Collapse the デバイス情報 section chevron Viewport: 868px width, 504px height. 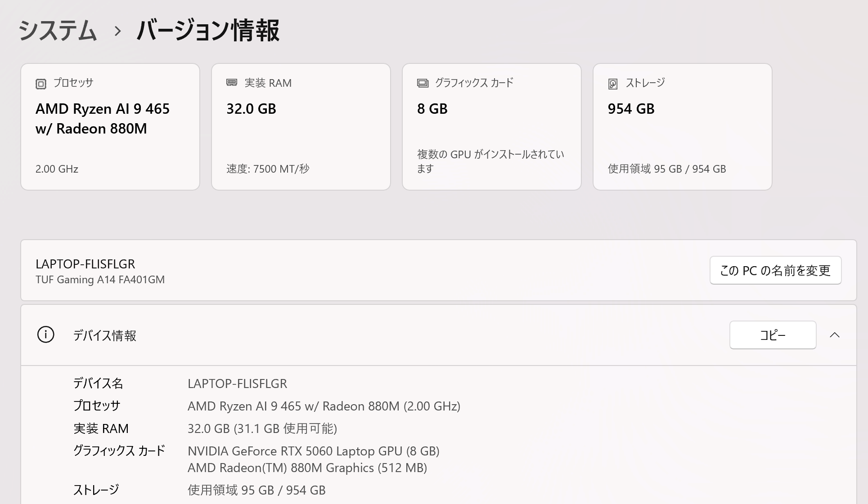(835, 335)
